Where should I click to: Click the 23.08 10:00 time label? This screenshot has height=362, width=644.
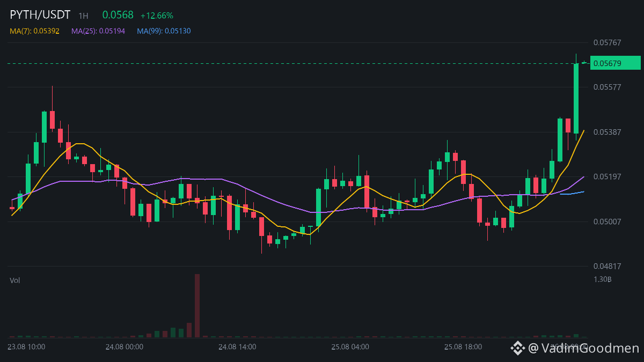click(26, 347)
